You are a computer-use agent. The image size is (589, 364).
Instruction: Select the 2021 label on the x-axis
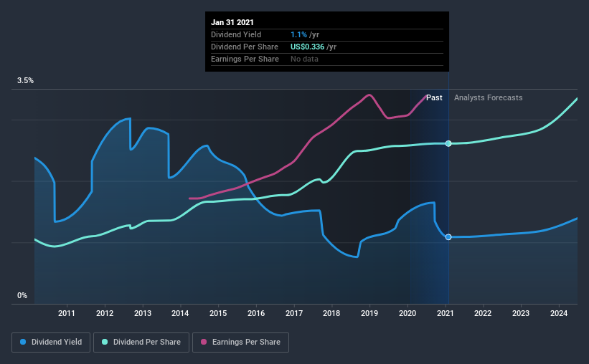pyautogui.click(x=446, y=313)
